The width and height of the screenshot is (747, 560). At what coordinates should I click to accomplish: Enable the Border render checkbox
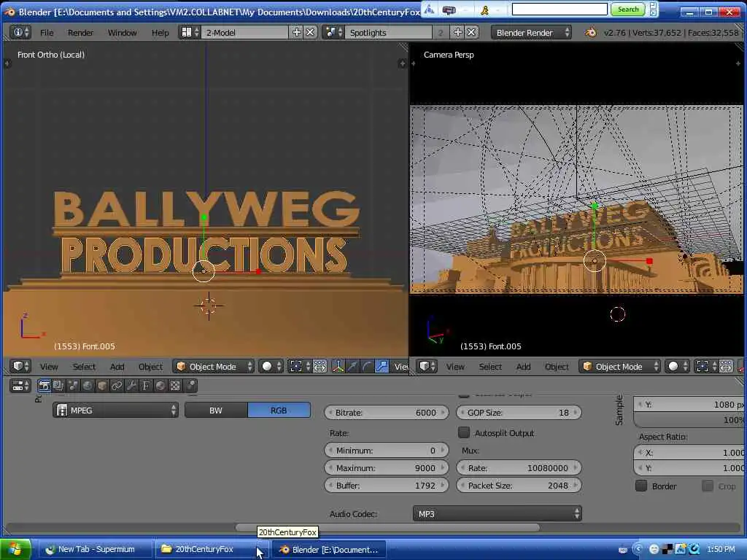click(641, 486)
